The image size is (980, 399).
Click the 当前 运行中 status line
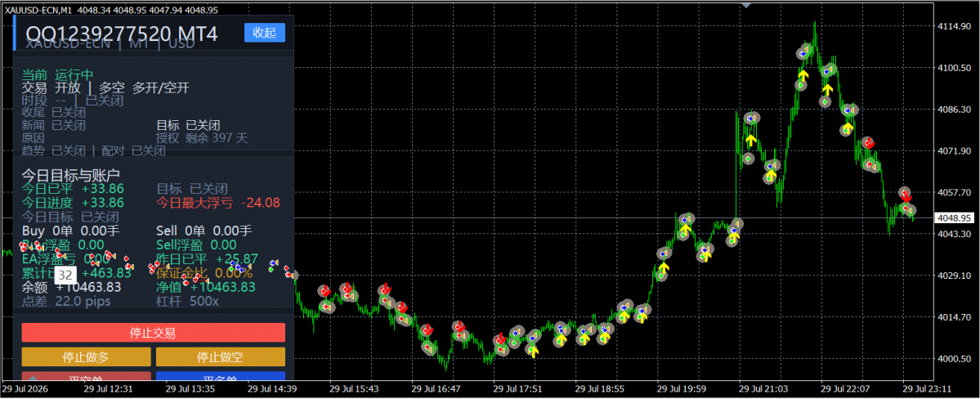[x=57, y=74]
